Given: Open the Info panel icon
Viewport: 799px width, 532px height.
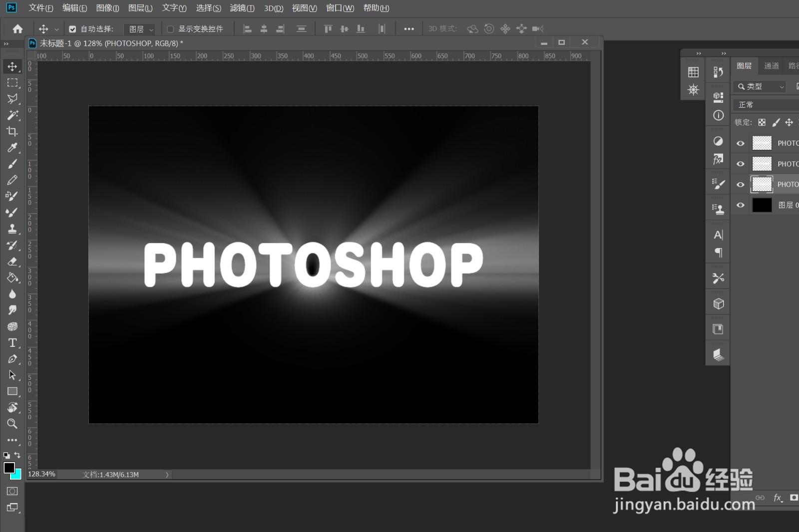Looking at the screenshot, I should (718, 115).
